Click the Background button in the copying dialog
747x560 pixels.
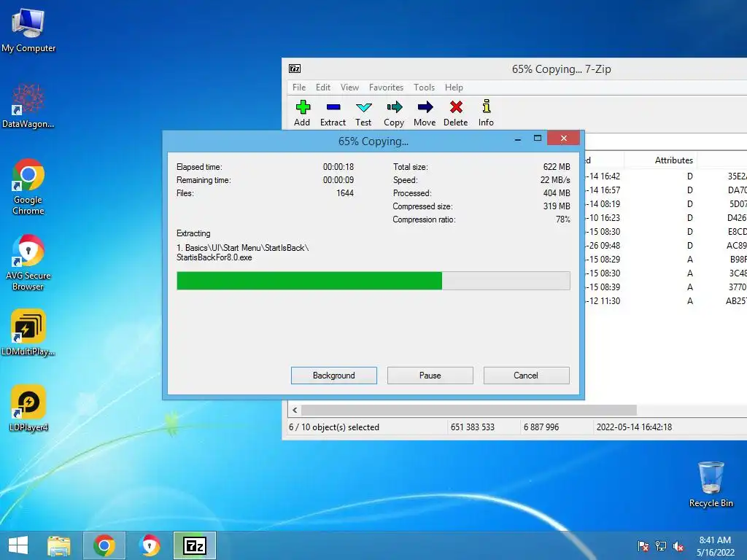tap(334, 376)
